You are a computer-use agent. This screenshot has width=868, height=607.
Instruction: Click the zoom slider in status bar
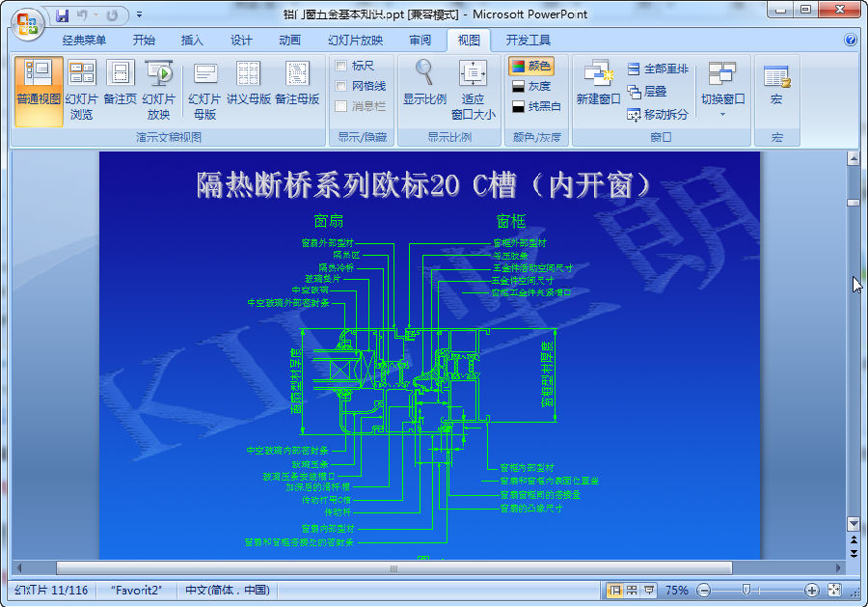click(746, 590)
